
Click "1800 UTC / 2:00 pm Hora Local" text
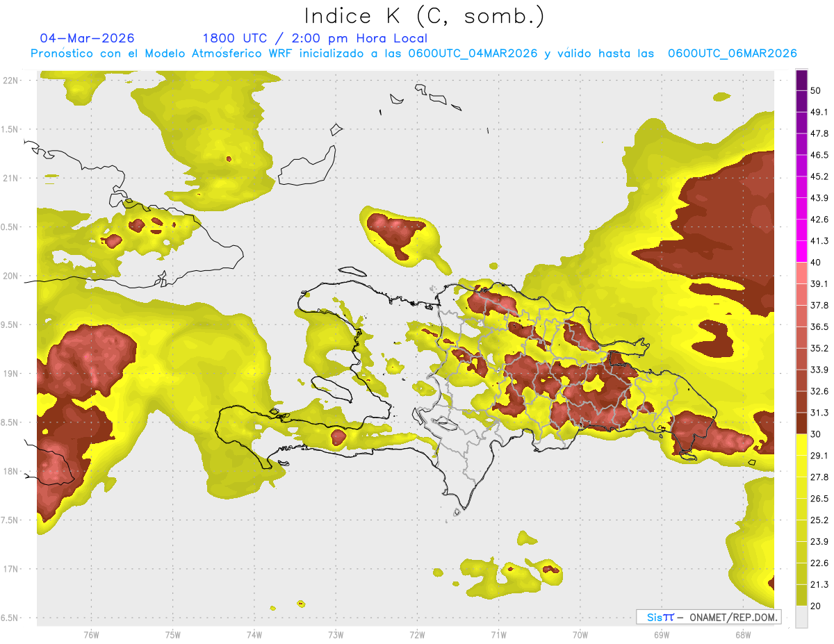[x=315, y=38]
